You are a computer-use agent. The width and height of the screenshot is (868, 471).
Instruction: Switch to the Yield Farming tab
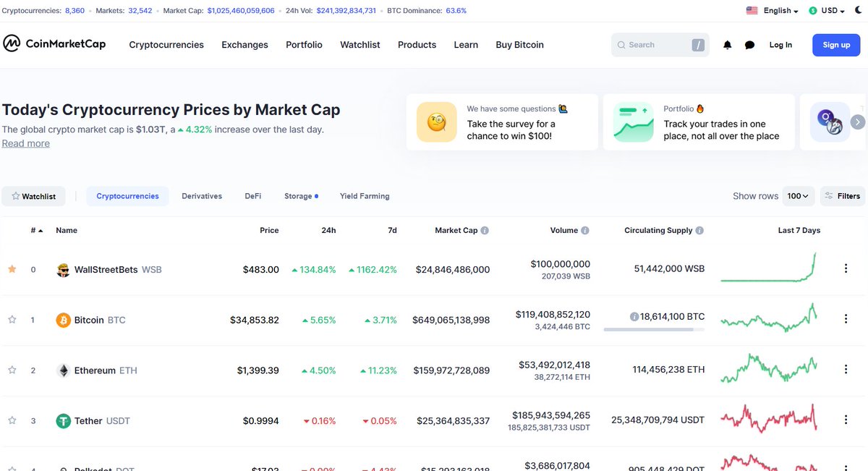click(365, 196)
